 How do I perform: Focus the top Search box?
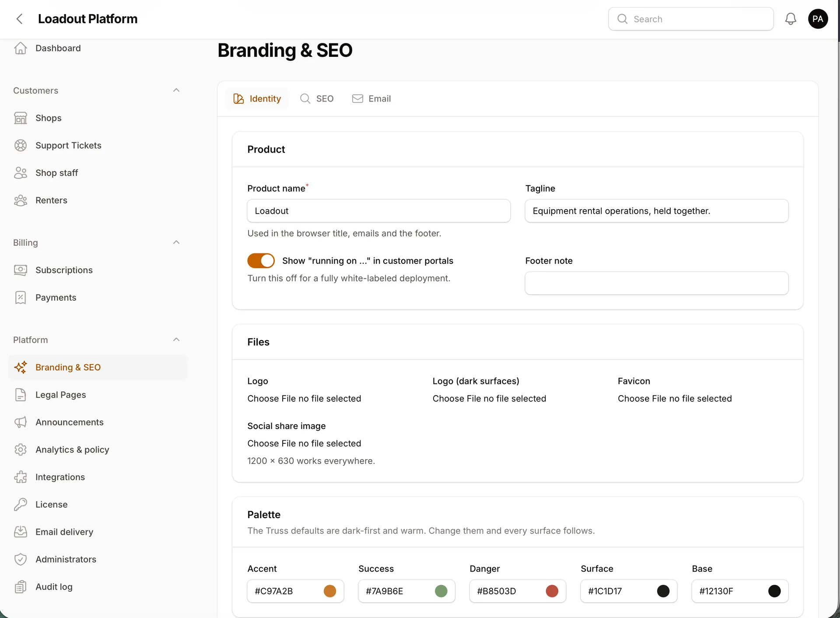(x=691, y=19)
